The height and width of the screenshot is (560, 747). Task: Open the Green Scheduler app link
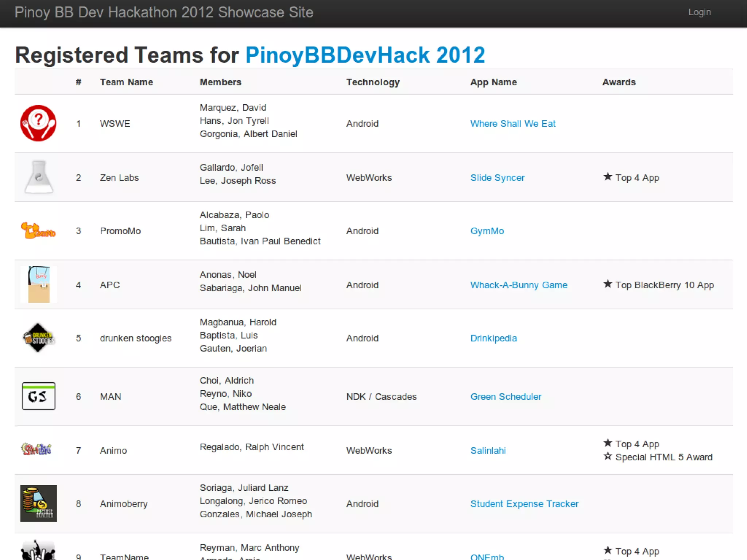coord(506,397)
